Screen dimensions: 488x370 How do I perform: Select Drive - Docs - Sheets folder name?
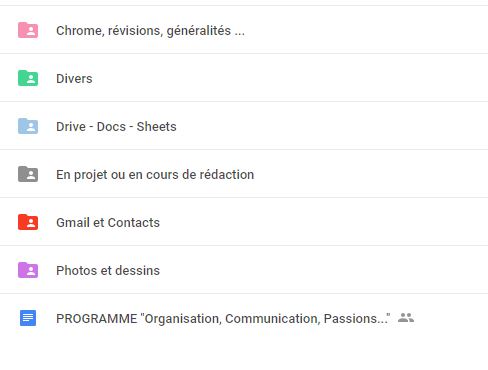pos(116,127)
